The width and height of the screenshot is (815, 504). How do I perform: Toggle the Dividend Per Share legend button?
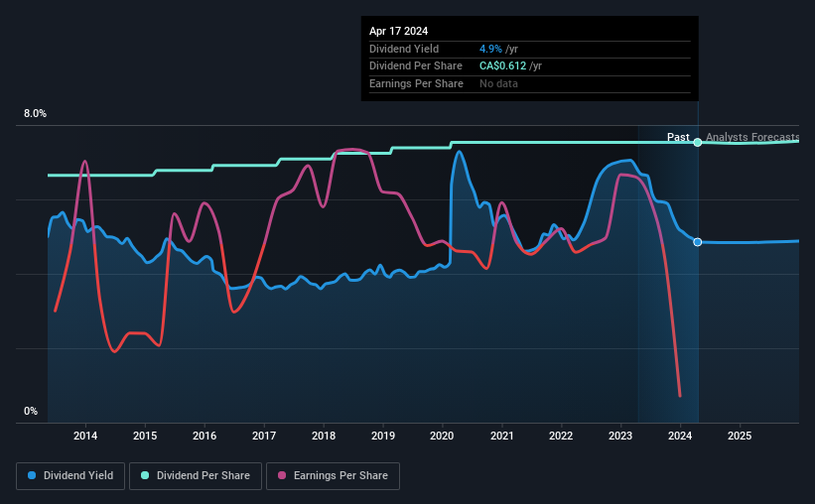click(196, 476)
